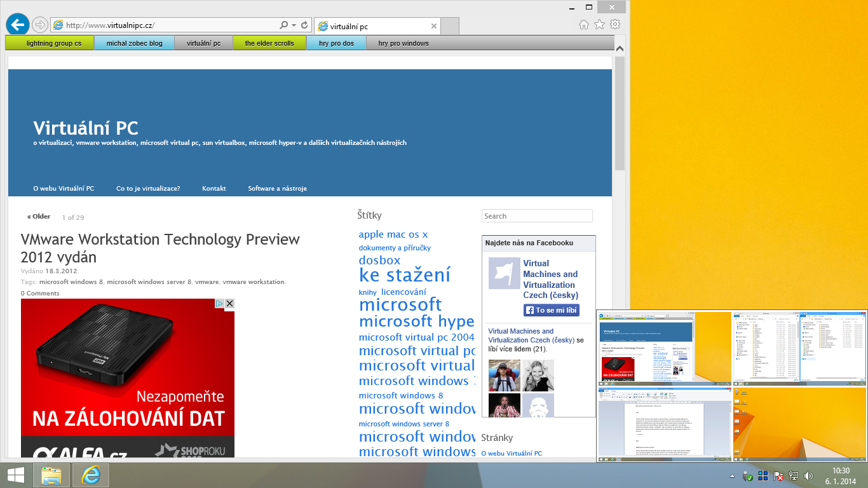The height and width of the screenshot is (488, 868).
Task: Open the Tools gear icon
Action: tap(614, 25)
